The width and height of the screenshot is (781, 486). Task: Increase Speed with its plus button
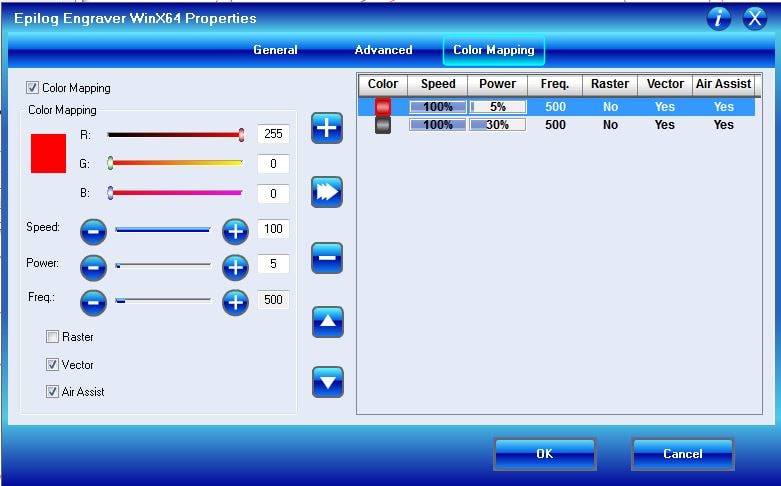pos(235,232)
